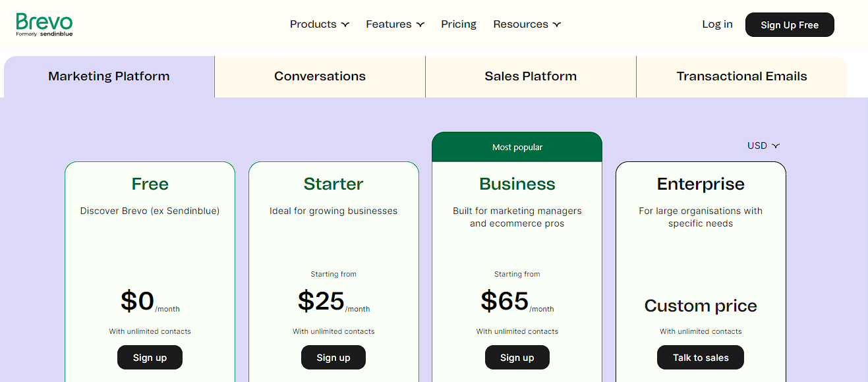Click the Business plan heading
The height and width of the screenshot is (382, 868).
[517, 184]
